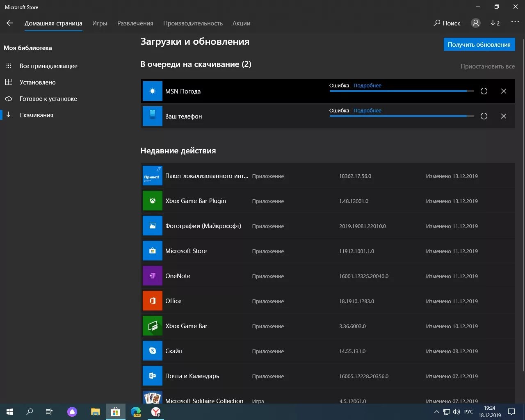Click the Ваш телефон app icon
525x420 pixels.
153,116
